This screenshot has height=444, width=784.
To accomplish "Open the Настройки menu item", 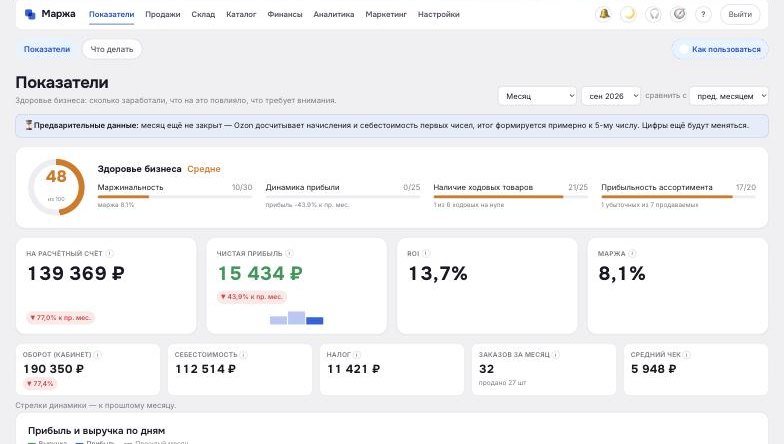I will pyautogui.click(x=438, y=14).
